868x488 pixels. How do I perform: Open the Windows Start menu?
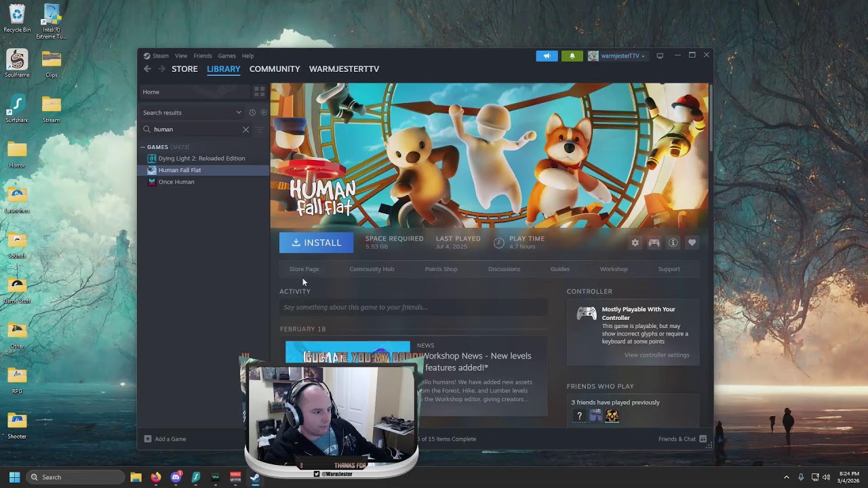point(14,477)
